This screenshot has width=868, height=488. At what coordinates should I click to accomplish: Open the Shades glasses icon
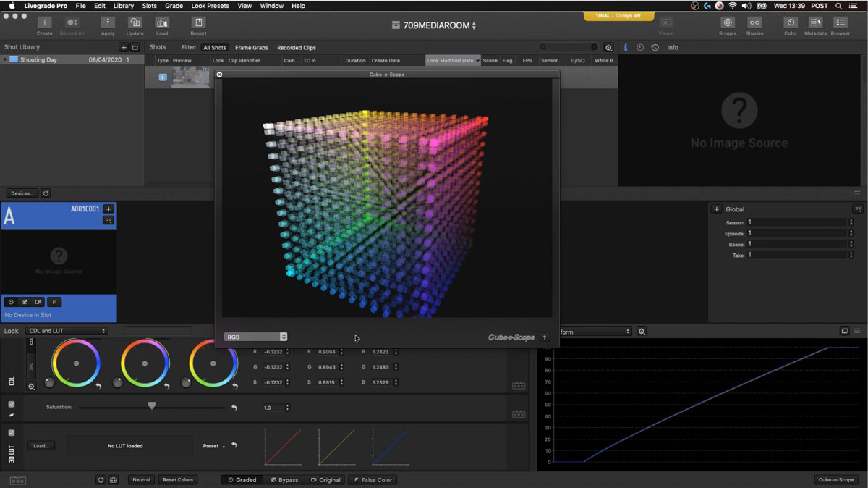754,23
